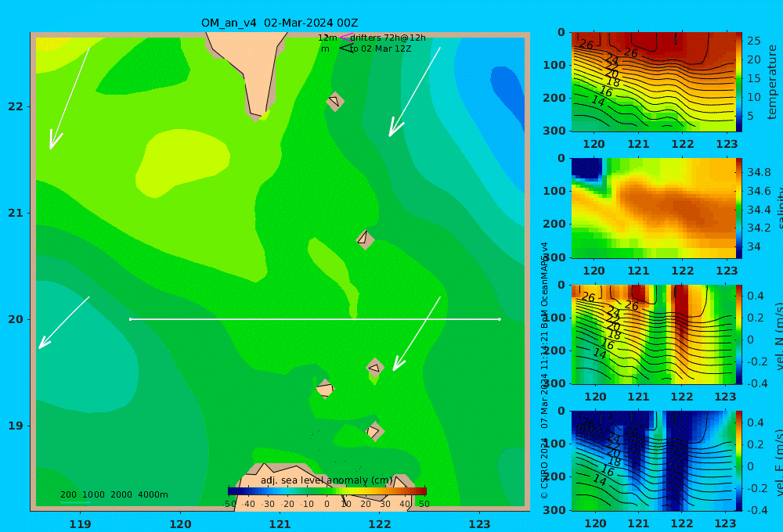This screenshot has width=783, height=532.
Task: Click the "to 02 Mar 12Z" legend text
Action: tap(381, 49)
